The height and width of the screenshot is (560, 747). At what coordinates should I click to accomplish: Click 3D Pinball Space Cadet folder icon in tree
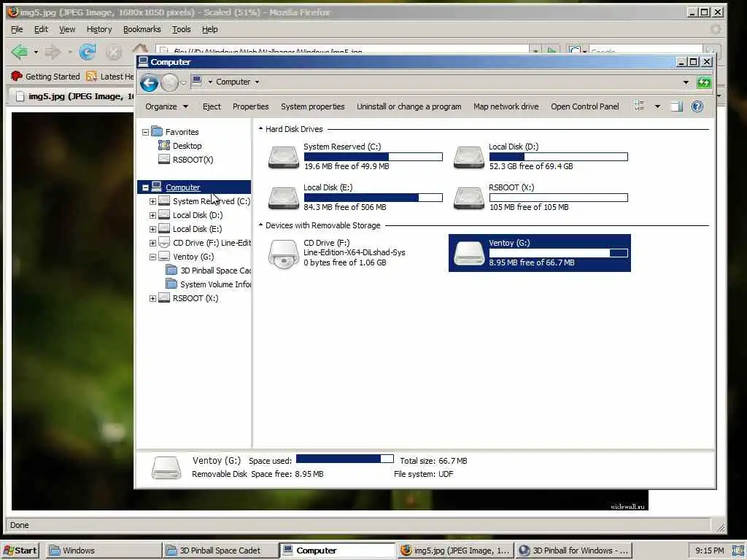171,270
